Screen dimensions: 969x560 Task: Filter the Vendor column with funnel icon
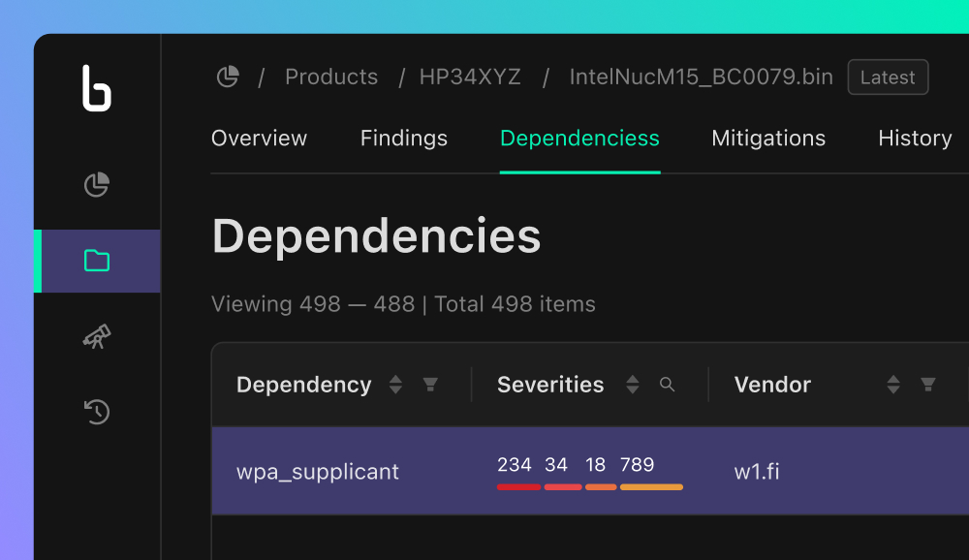click(928, 385)
